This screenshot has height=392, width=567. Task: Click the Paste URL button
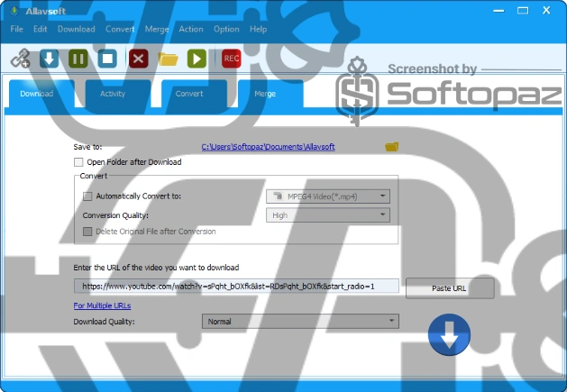click(450, 288)
